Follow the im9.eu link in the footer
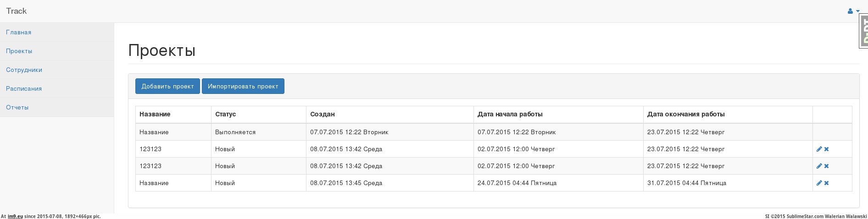868x219 pixels. [x=15, y=216]
